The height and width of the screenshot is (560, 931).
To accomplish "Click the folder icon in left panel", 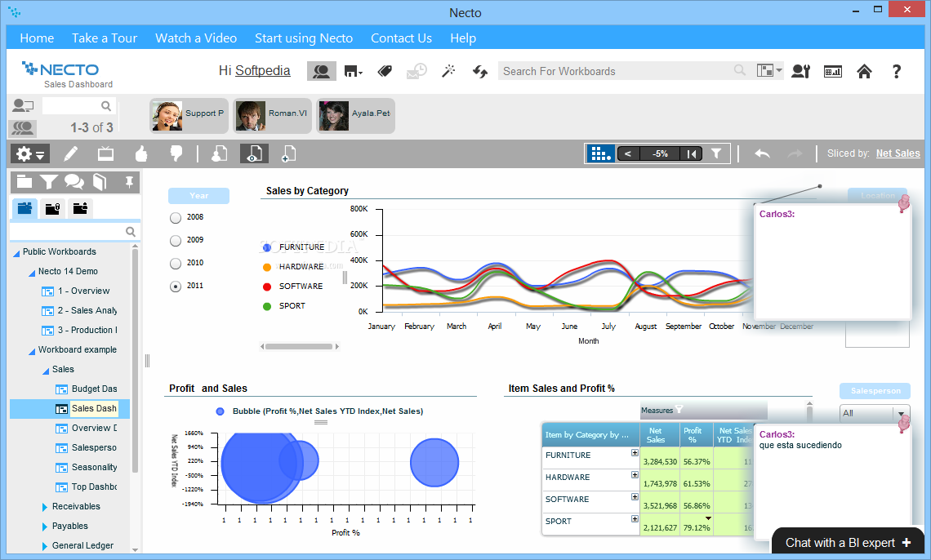I will tap(24, 181).
